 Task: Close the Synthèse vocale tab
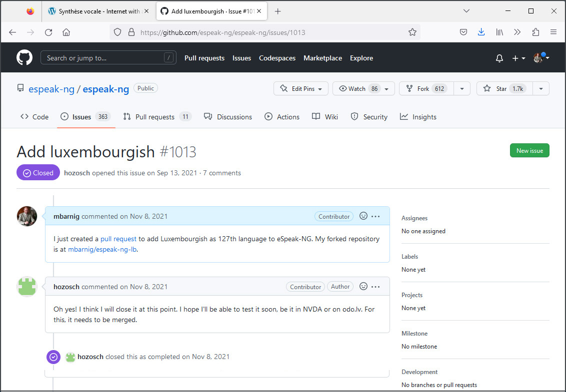point(146,11)
